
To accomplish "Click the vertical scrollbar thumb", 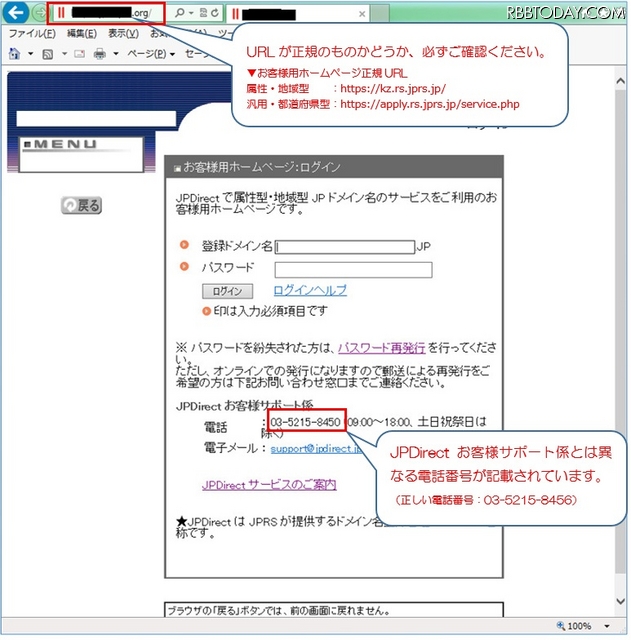I will click(x=620, y=331).
